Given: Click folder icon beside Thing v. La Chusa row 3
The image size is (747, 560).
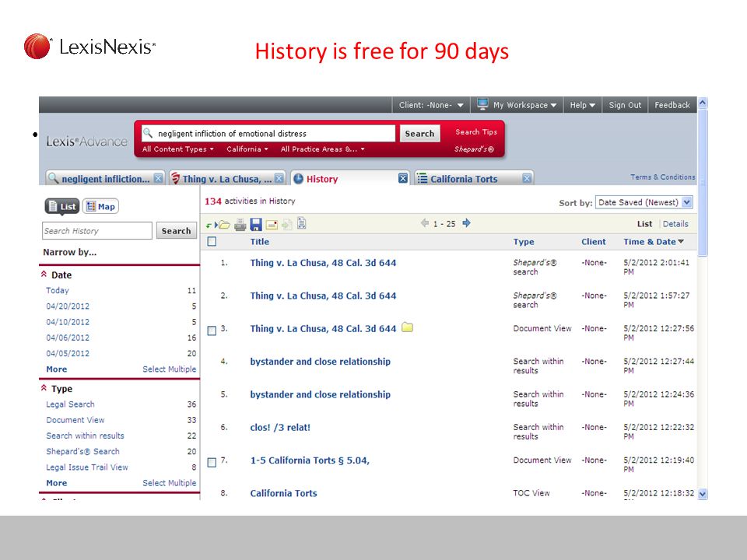Looking at the screenshot, I should [407, 327].
